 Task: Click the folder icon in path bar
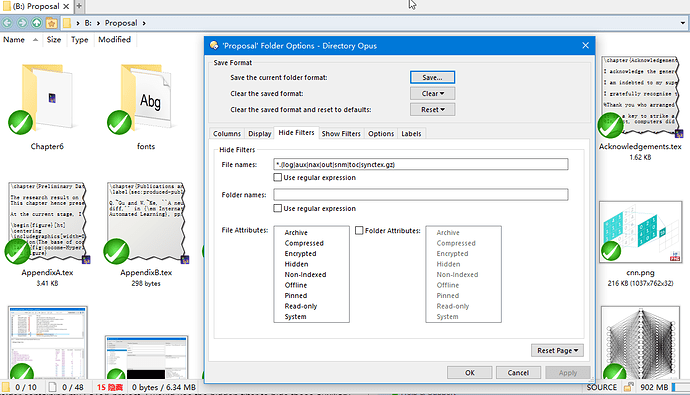[67, 23]
